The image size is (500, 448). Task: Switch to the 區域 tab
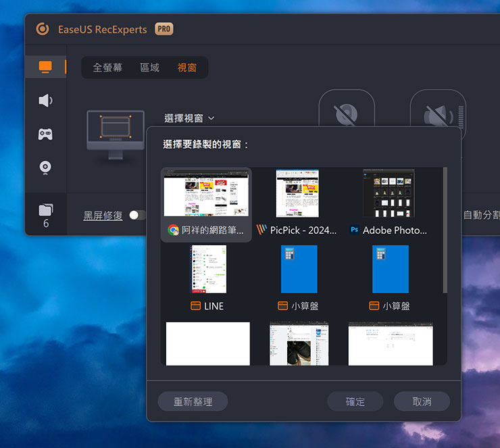[149, 68]
